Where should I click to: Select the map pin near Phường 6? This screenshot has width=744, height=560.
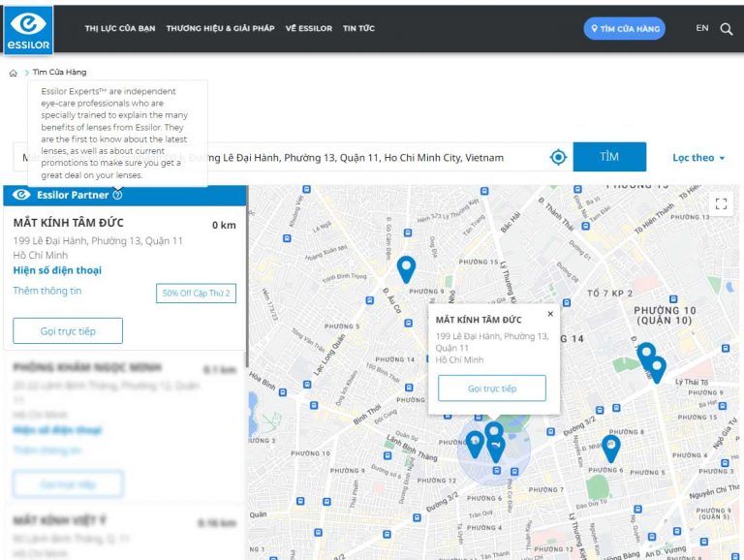pyautogui.click(x=610, y=447)
